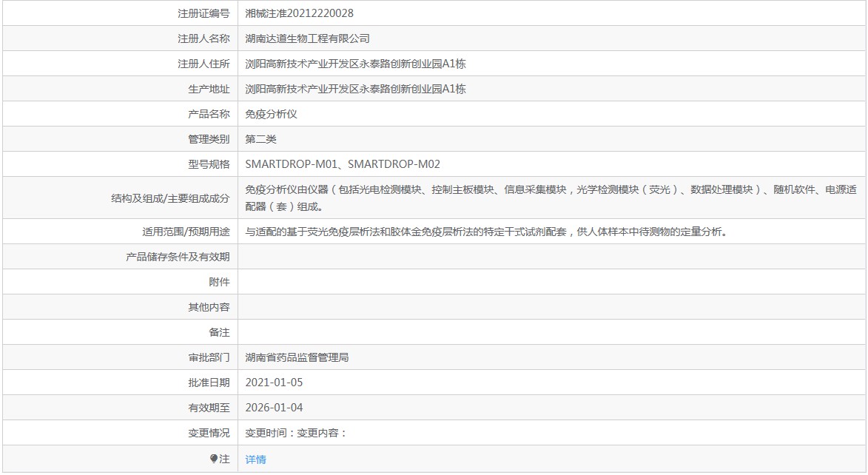Select model text SMARTDROP-M01、SMARTDROP-M02
The image size is (868, 475).
click(x=343, y=164)
